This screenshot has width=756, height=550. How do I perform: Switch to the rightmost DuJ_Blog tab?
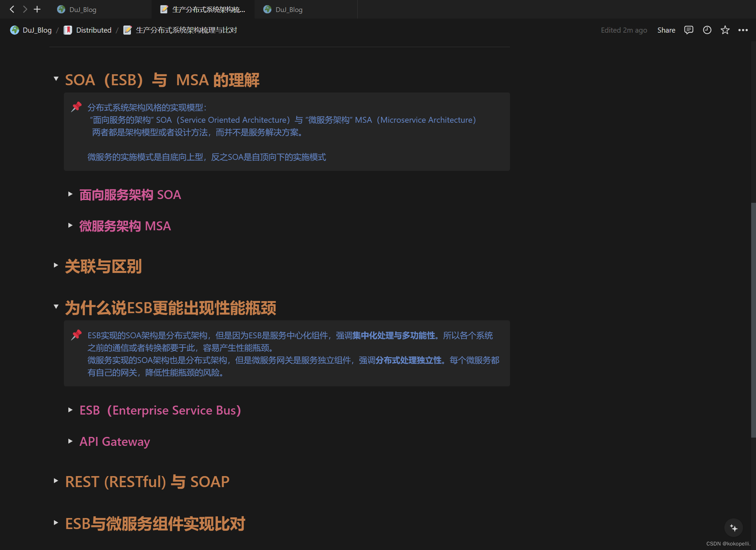[289, 9]
